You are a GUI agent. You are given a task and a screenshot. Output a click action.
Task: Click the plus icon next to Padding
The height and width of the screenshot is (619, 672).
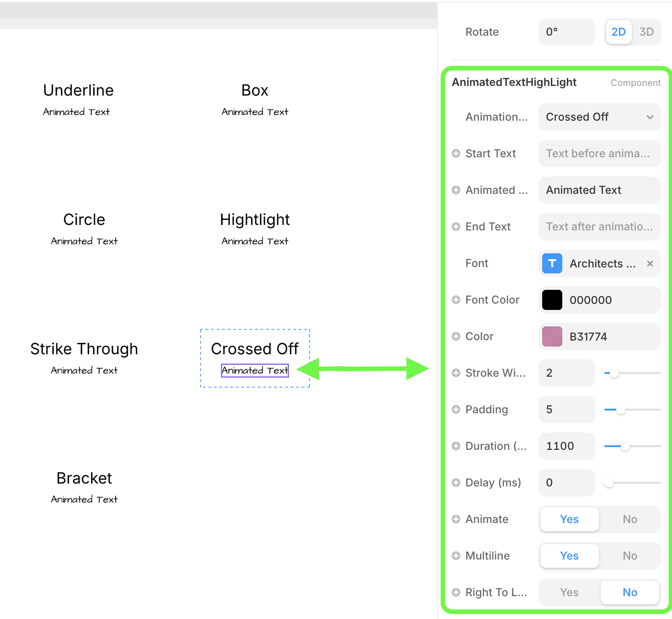[456, 410]
